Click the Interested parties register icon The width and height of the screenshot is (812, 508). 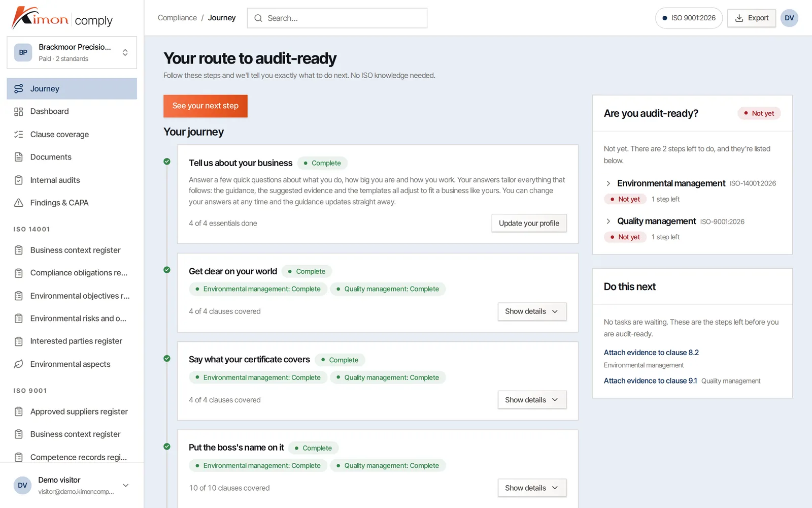[19, 341]
